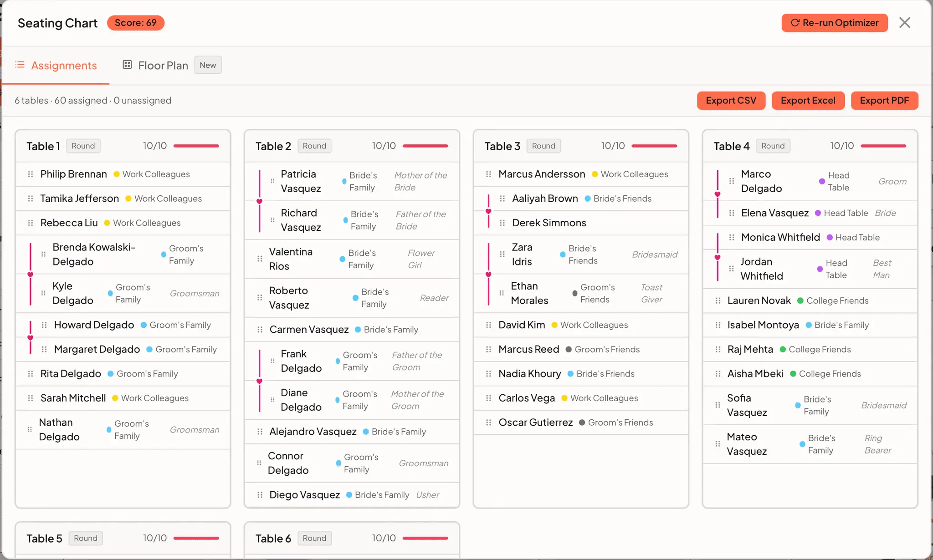The image size is (933, 560).
Task: Grab the drag handle for Valentina Rios
Action: [x=260, y=259]
